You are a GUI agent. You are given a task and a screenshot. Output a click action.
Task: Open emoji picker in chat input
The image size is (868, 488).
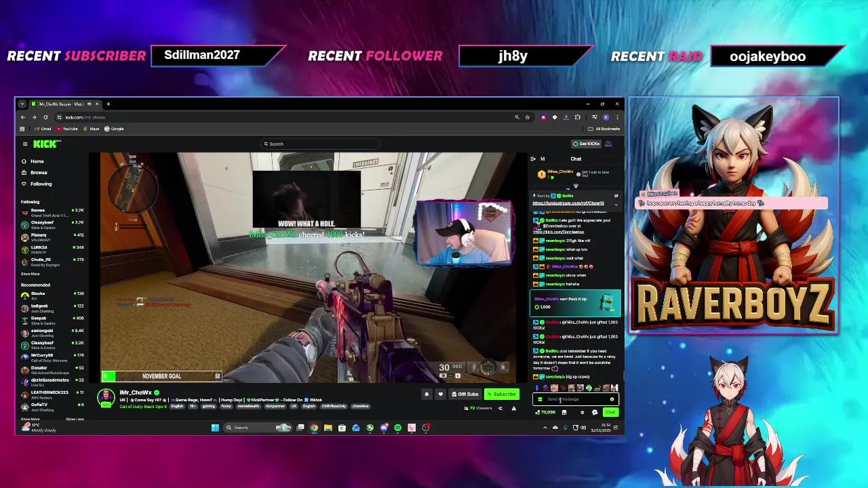pos(612,399)
